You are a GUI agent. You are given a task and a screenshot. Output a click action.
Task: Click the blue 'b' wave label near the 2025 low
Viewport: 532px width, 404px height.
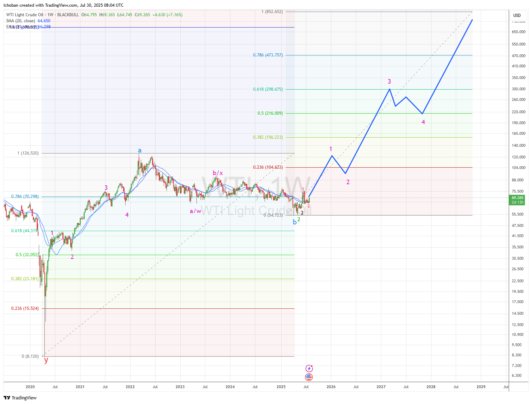pos(295,222)
